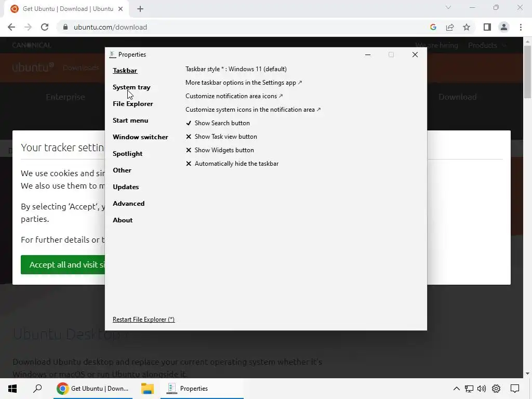This screenshot has width=532, height=399.
Task: Close the Get Ubuntu tab
Action: pyautogui.click(x=121, y=9)
